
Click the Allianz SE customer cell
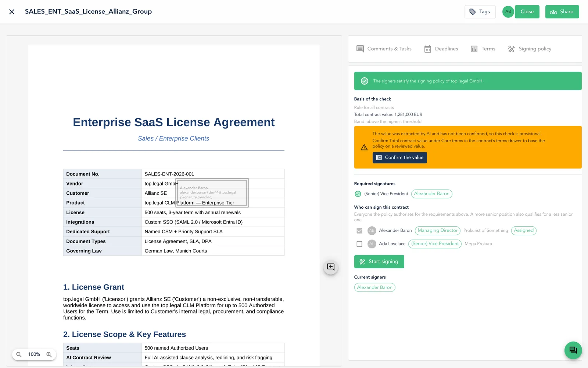[213, 193]
